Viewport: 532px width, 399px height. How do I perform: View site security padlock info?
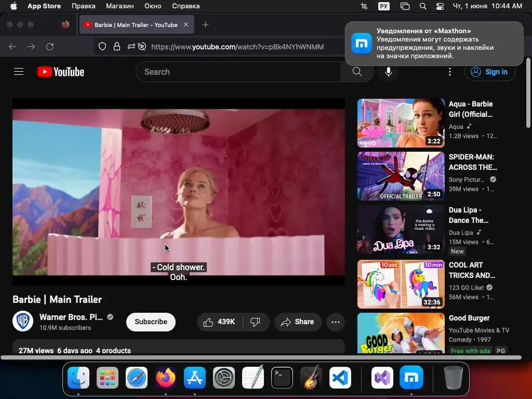117,46
